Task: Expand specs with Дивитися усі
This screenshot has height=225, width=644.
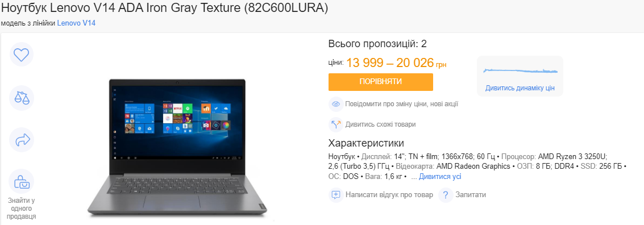Action: click(x=440, y=177)
